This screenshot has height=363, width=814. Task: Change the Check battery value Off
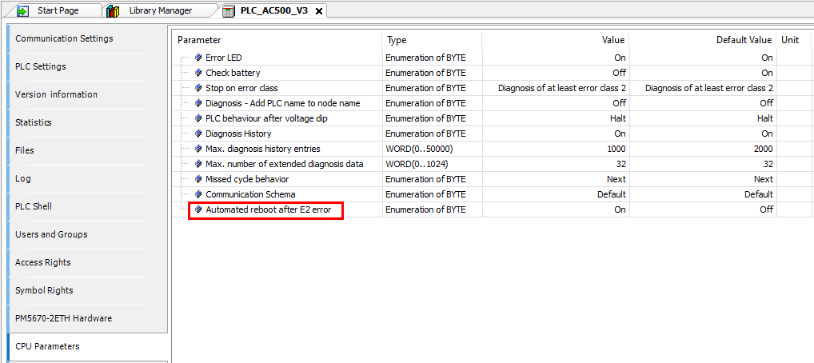tap(555, 73)
